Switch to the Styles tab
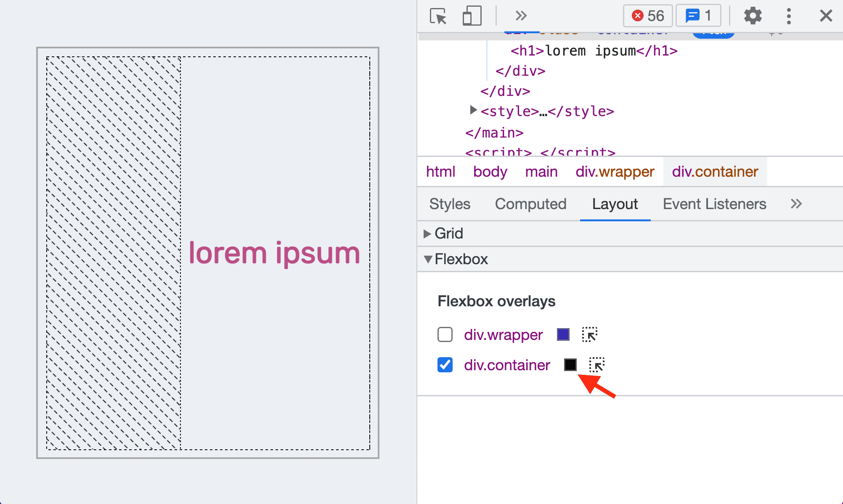The height and width of the screenshot is (504, 843). click(449, 203)
